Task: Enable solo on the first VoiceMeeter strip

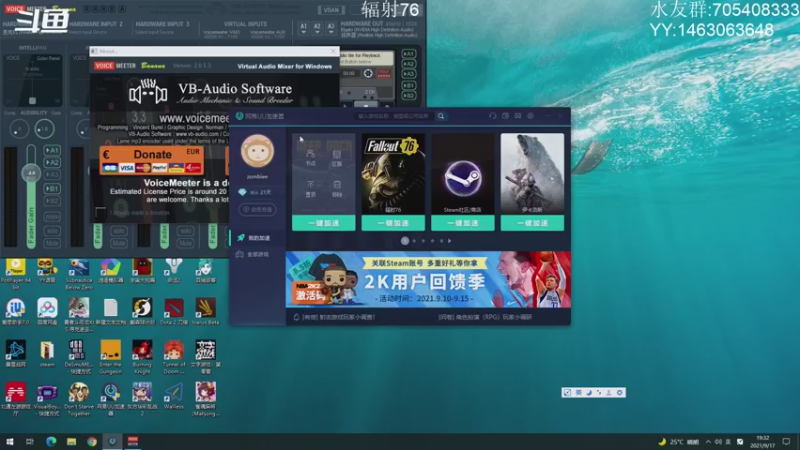Action: pyautogui.click(x=52, y=231)
